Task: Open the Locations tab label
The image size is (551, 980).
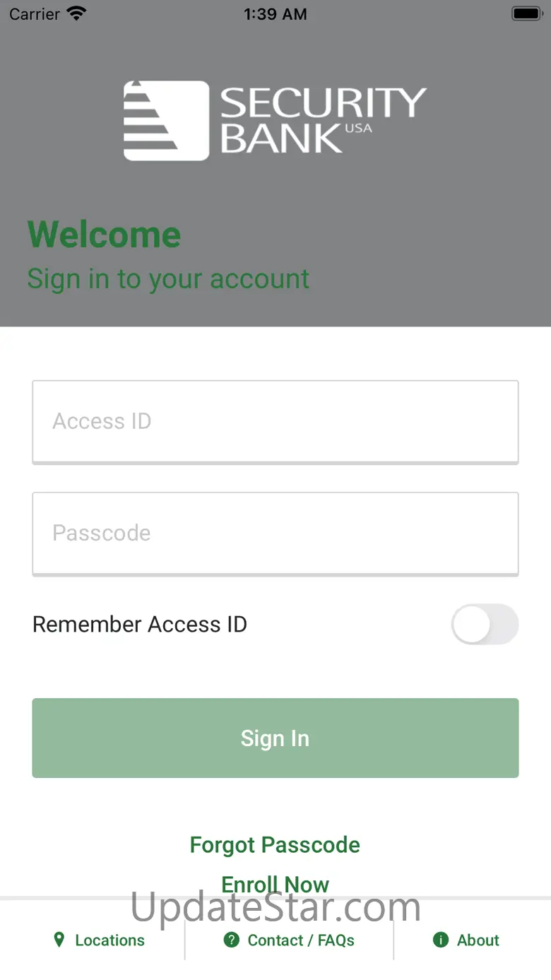Action: point(109,940)
